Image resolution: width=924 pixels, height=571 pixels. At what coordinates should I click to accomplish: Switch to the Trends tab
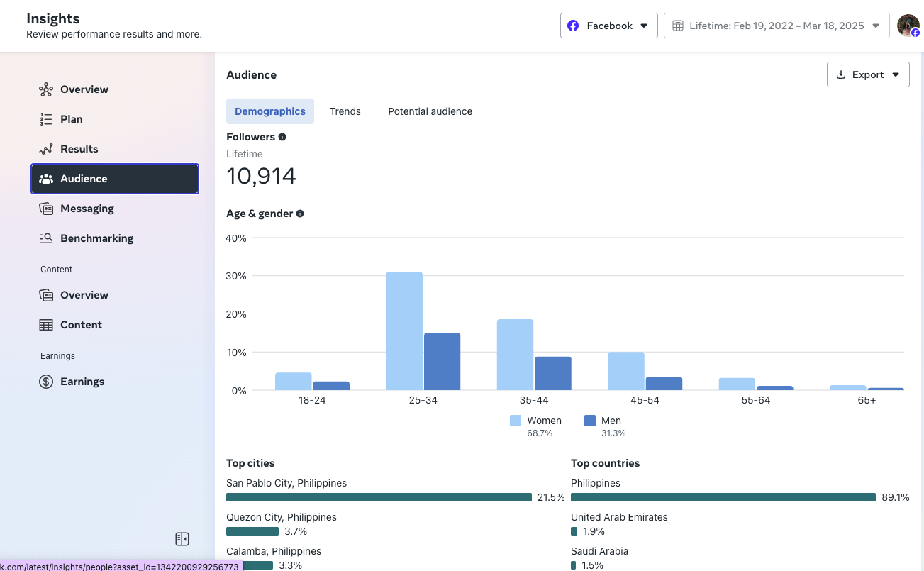point(345,111)
